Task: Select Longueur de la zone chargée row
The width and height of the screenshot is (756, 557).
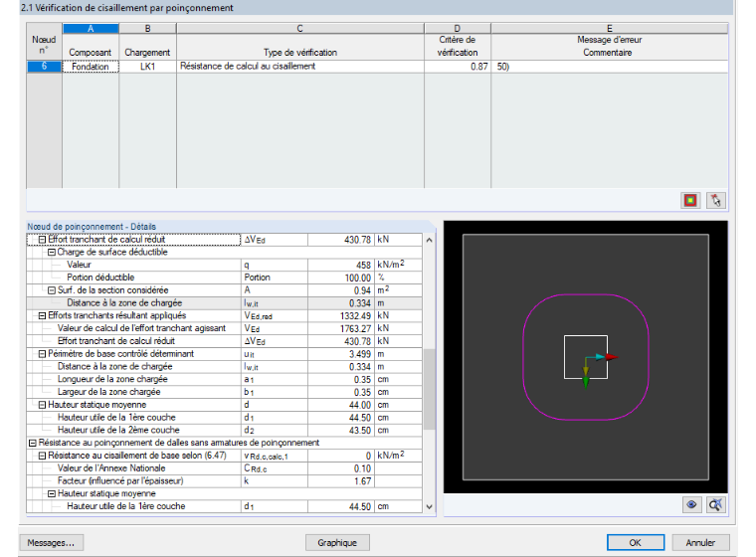Action: [x=224, y=379]
